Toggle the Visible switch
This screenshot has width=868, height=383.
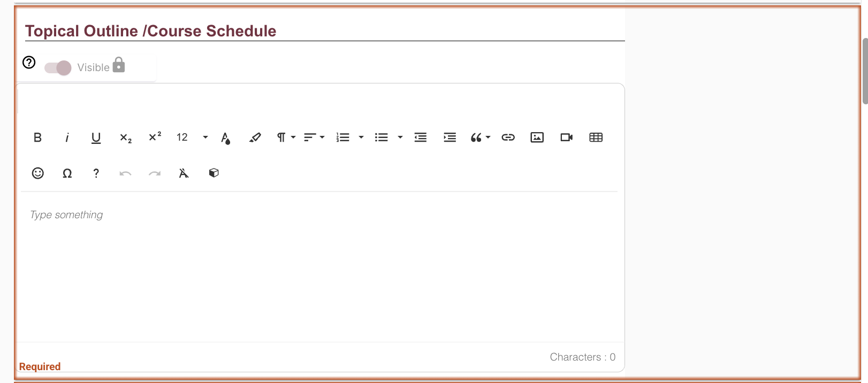[58, 68]
